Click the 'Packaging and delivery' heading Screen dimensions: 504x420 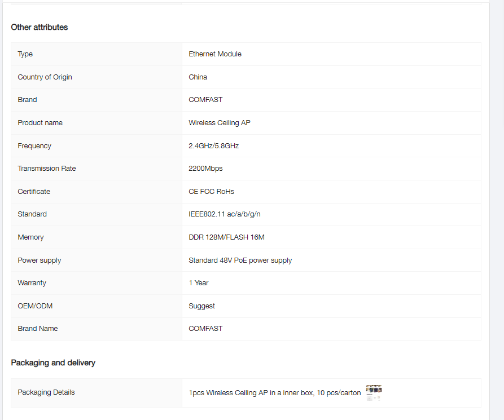pos(53,362)
